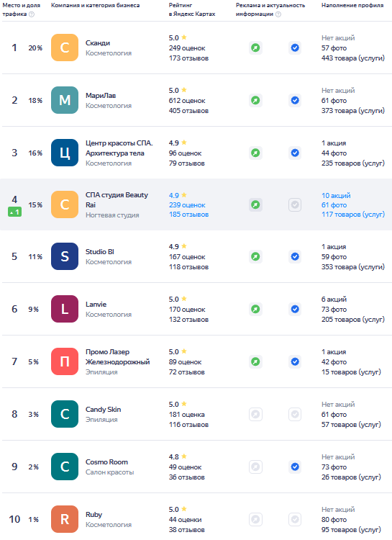This screenshot has height=540, width=392.
Task: Click '80 фото' in Ruby row
Action: pos(334,519)
